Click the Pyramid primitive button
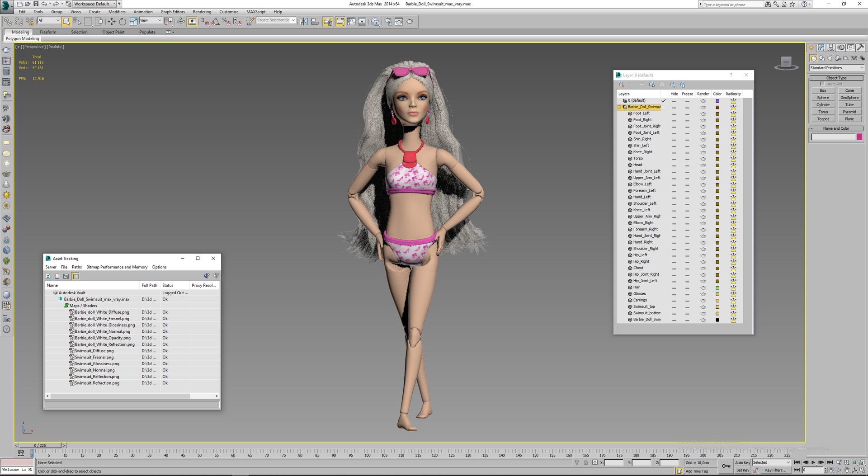Image resolution: width=868 pixels, height=476 pixels. point(849,112)
